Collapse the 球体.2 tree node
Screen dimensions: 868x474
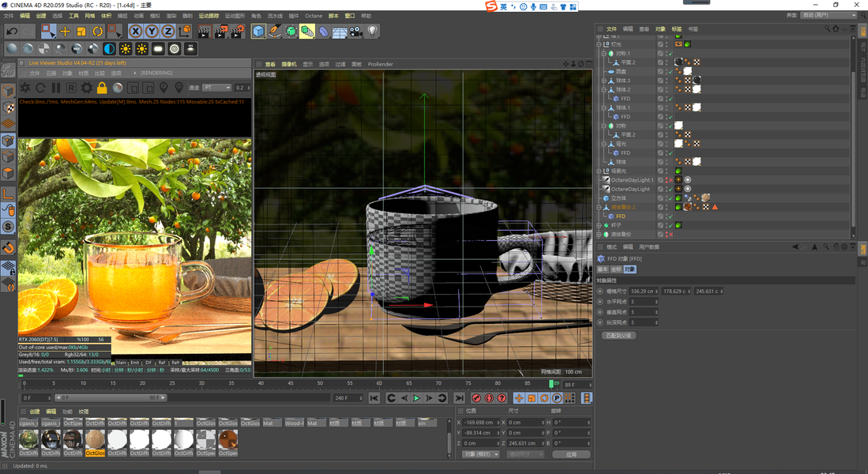click(604, 90)
